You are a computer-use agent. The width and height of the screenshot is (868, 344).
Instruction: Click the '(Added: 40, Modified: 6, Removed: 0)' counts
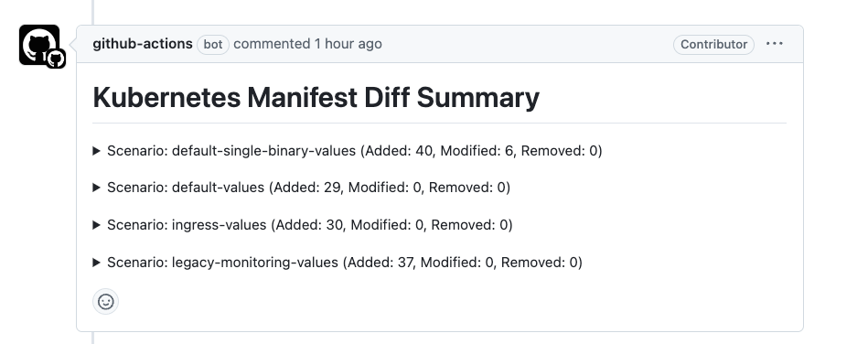pyautogui.click(x=481, y=151)
